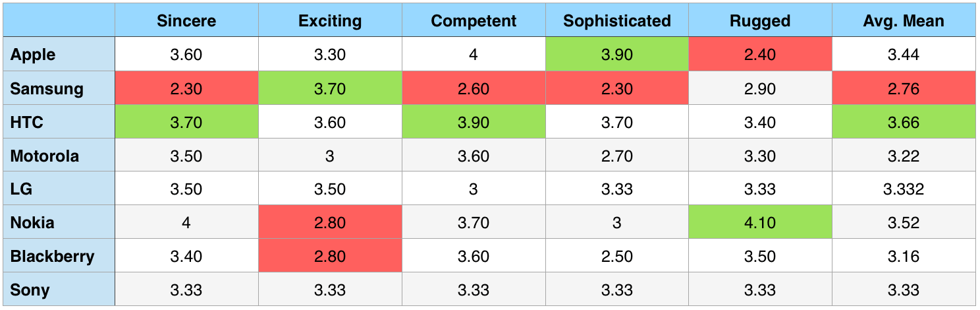The height and width of the screenshot is (310, 980).
Task: Select HTC's green Avg. Mean cell 3.66
Action: coord(904,122)
